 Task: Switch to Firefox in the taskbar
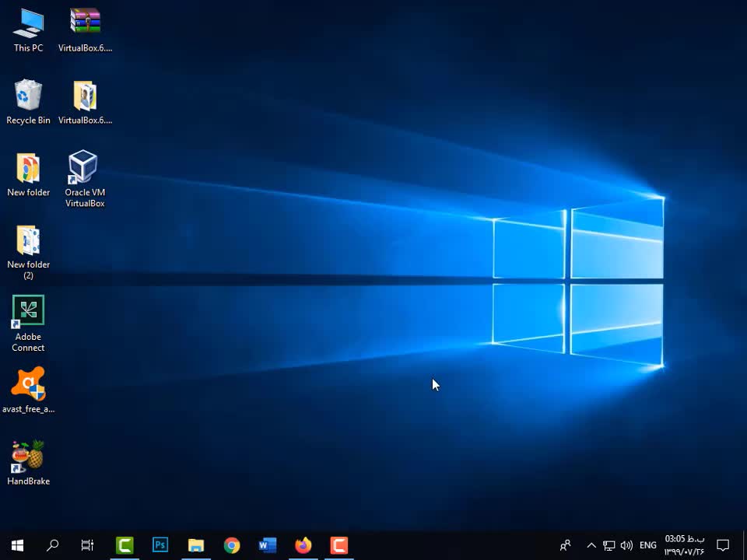point(303,545)
